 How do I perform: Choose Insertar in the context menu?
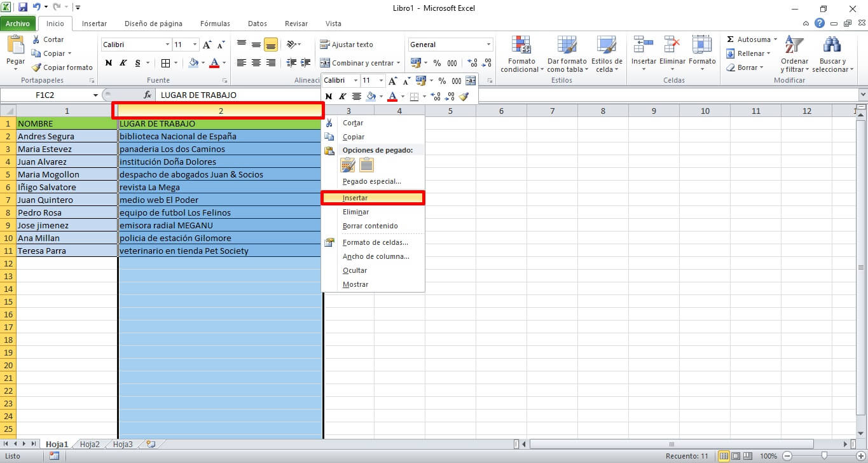tap(373, 198)
